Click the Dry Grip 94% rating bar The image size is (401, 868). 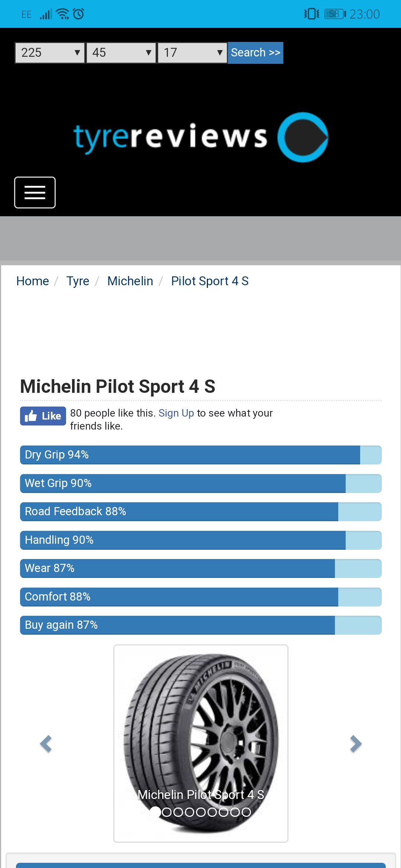pyautogui.click(x=201, y=455)
